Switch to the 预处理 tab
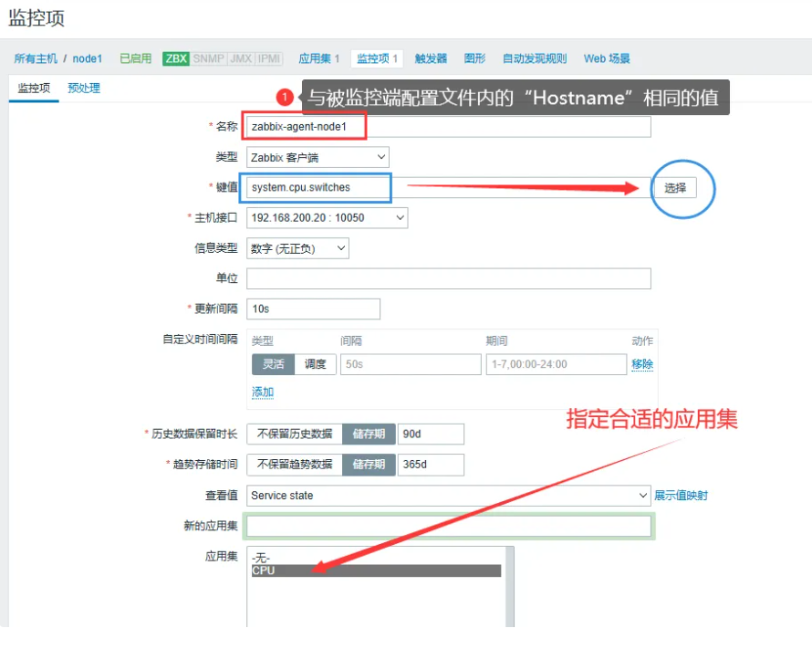 pos(84,89)
